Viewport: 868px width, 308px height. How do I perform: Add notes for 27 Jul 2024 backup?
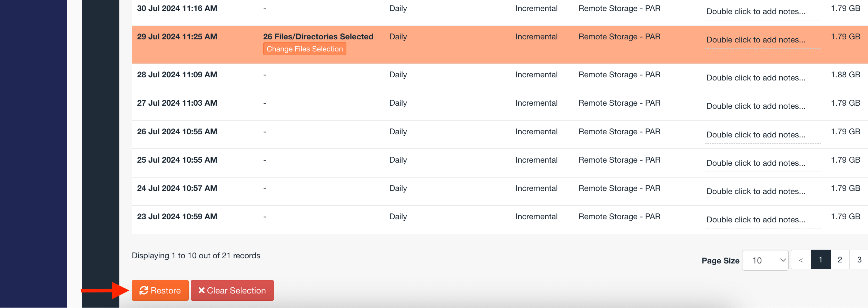coord(762,106)
